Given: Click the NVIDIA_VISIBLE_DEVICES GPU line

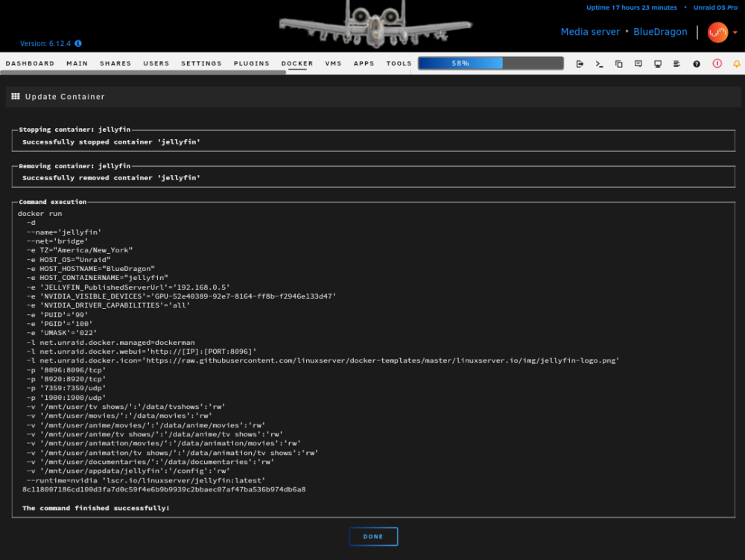Looking at the screenshot, I should tap(181, 296).
